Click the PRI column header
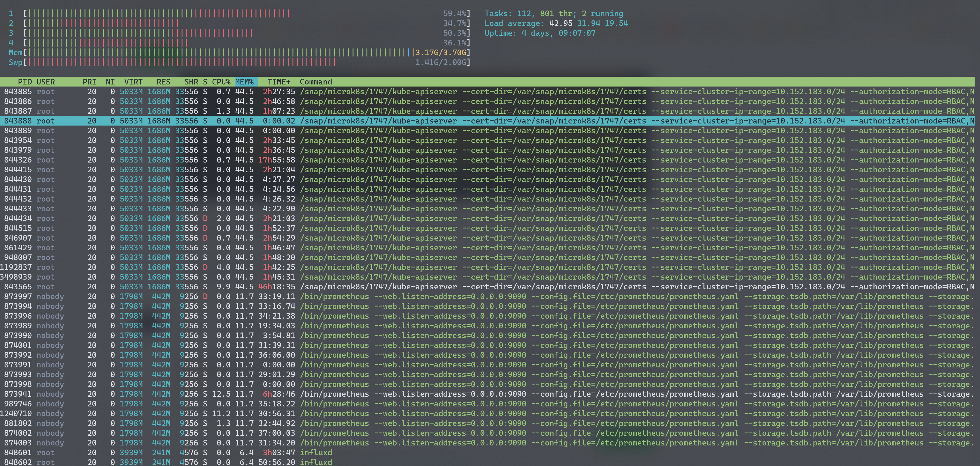980x466 pixels. 89,82
